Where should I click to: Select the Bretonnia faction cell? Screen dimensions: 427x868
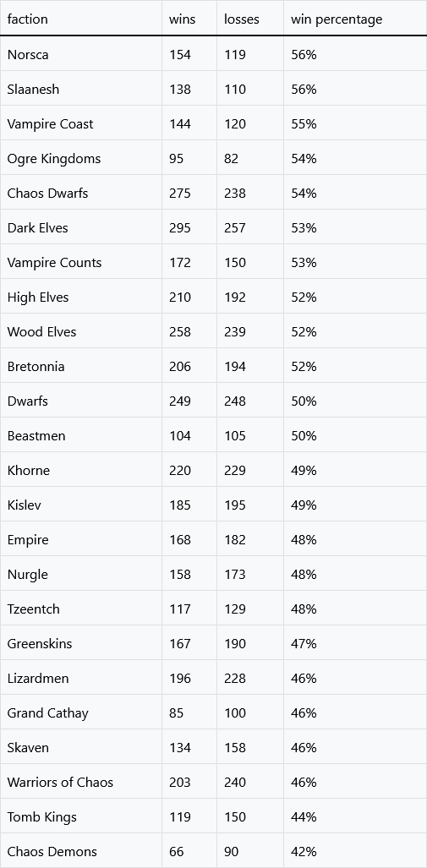click(x=81, y=367)
